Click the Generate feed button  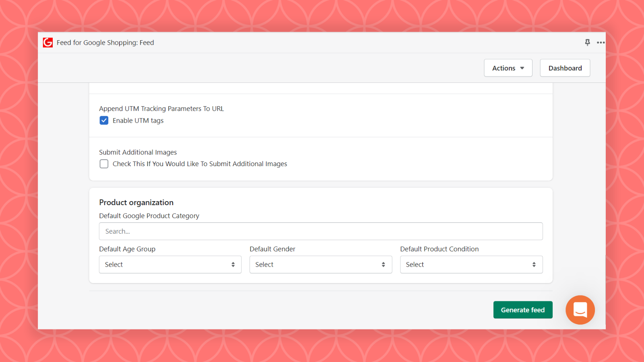pyautogui.click(x=522, y=310)
